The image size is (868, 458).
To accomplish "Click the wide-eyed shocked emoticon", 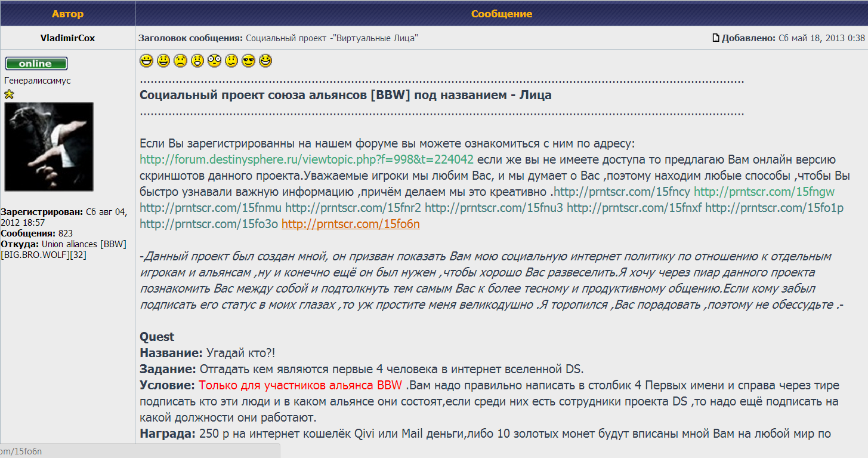I will [215, 60].
